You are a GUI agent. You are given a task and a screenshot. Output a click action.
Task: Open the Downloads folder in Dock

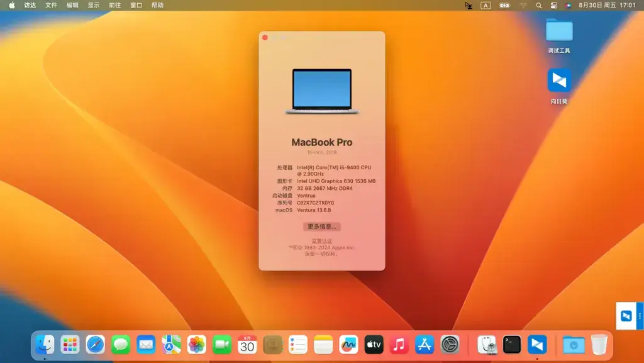point(574,344)
